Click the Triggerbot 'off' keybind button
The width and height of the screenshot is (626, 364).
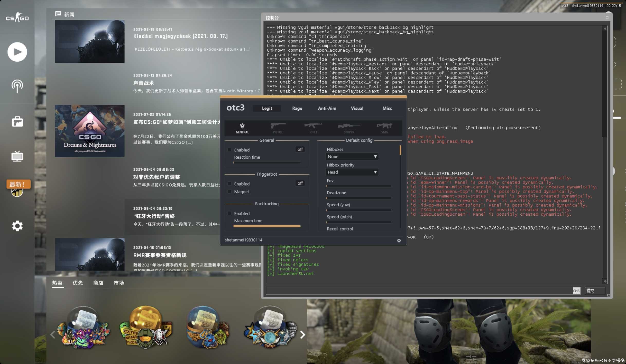(x=300, y=183)
